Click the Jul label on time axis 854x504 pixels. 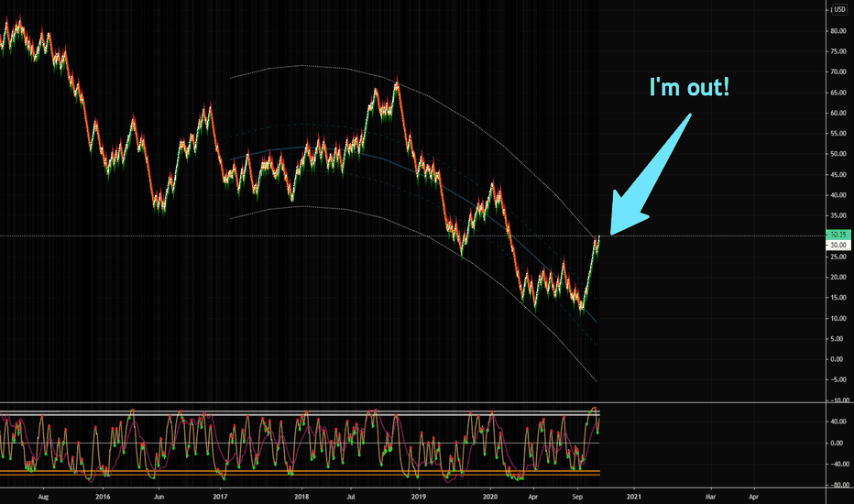pos(351,497)
